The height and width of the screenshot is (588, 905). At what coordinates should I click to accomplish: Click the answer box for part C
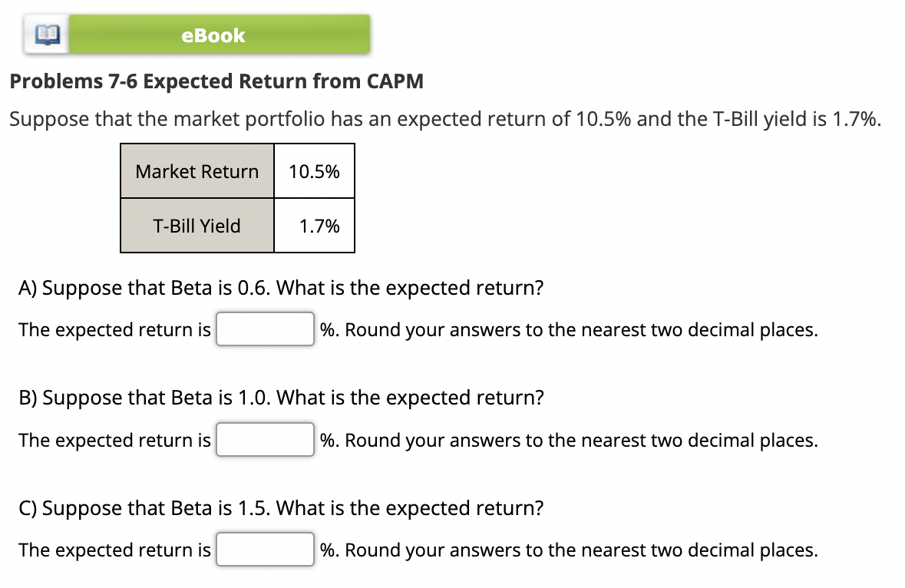click(x=265, y=549)
